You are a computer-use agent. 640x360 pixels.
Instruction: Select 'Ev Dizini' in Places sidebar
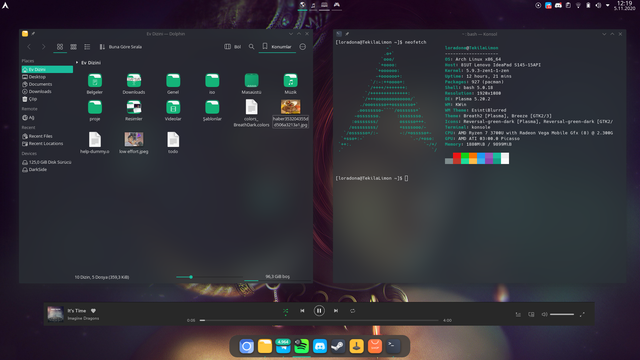(x=47, y=69)
